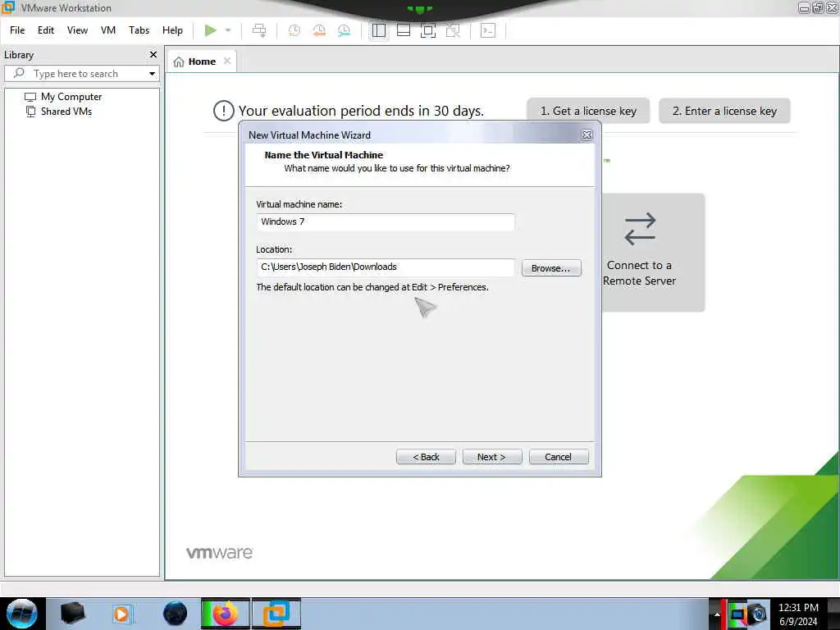Click the Library panel title
The image size is (840, 630).
(19, 55)
